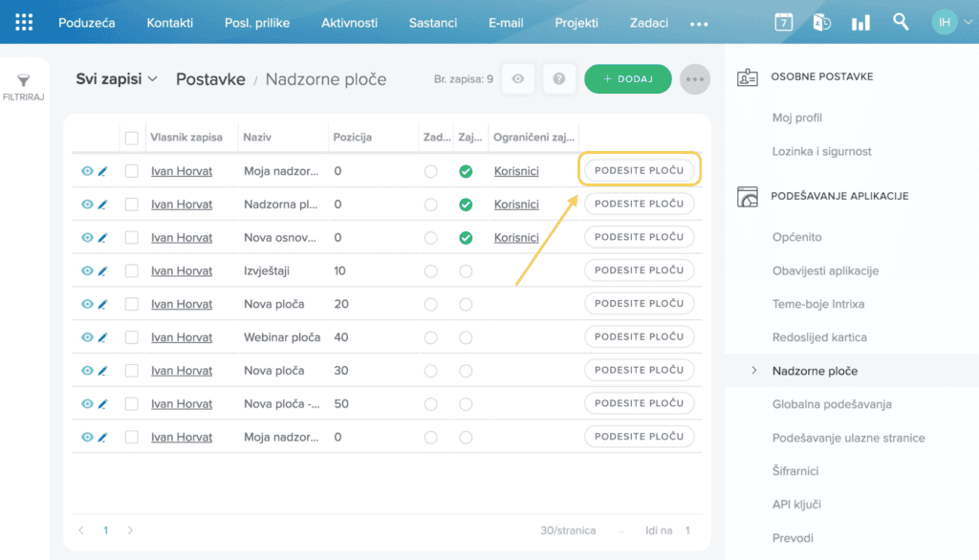Open the more menu three dots in navbar
The height and width of the screenshot is (560, 979).
coord(699,24)
